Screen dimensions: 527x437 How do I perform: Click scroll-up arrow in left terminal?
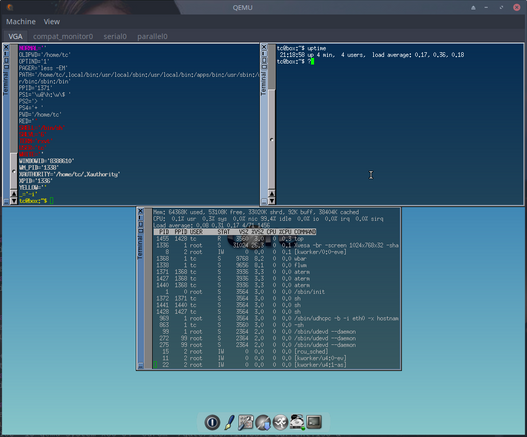pos(13,194)
